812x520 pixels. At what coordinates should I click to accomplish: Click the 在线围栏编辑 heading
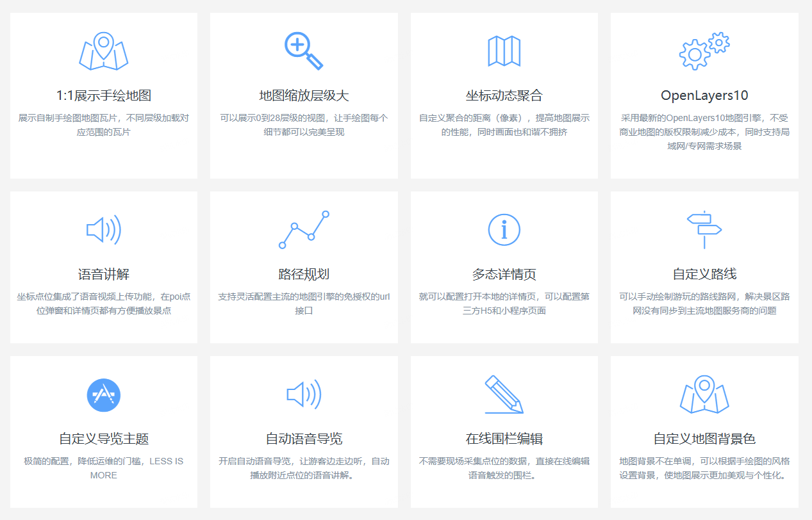(504, 439)
